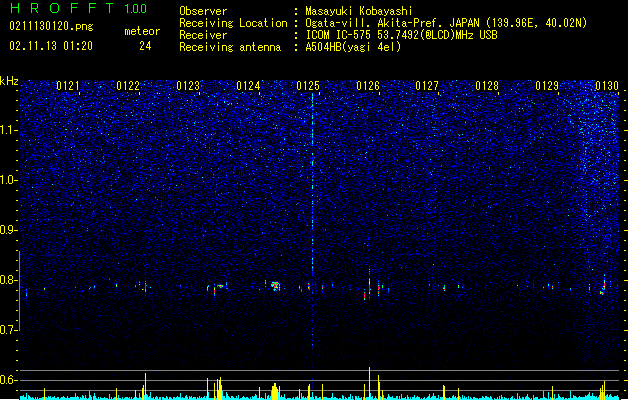Image resolution: width=629 pixels, height=400 pixels.
Task: Click time marker 0129
Action: click(547, 86)
